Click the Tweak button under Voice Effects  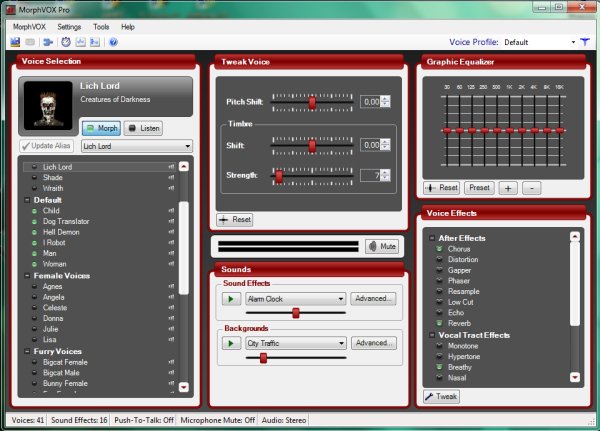(x=442, y=397)
